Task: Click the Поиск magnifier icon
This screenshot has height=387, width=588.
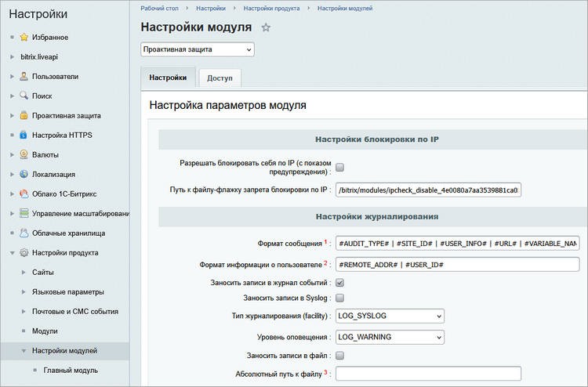Action: [24, 96]
